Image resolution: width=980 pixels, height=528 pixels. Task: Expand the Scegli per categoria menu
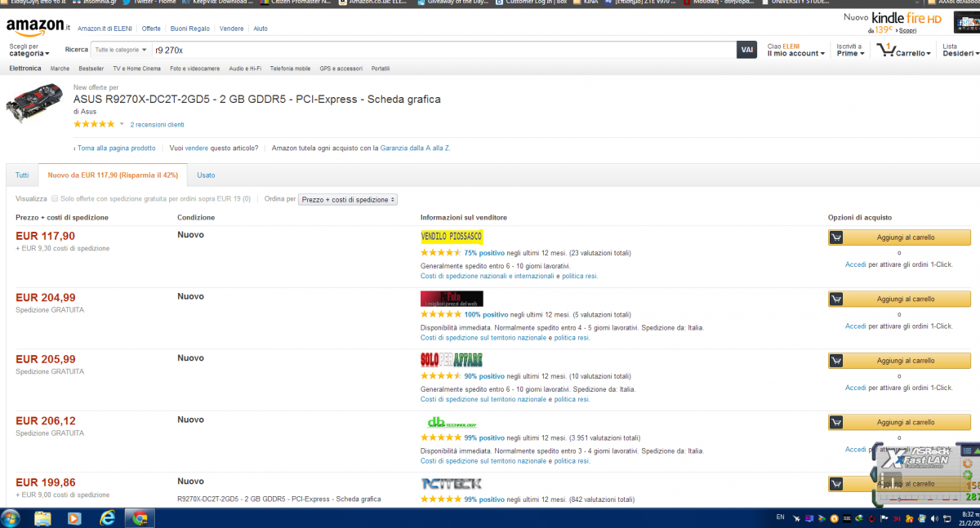click(x=29, y=50)
